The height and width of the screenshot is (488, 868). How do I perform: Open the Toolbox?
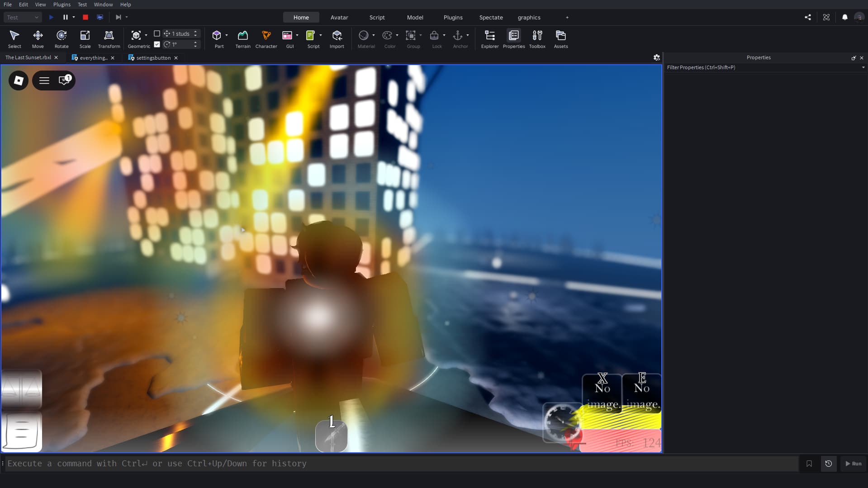point(537,39)
